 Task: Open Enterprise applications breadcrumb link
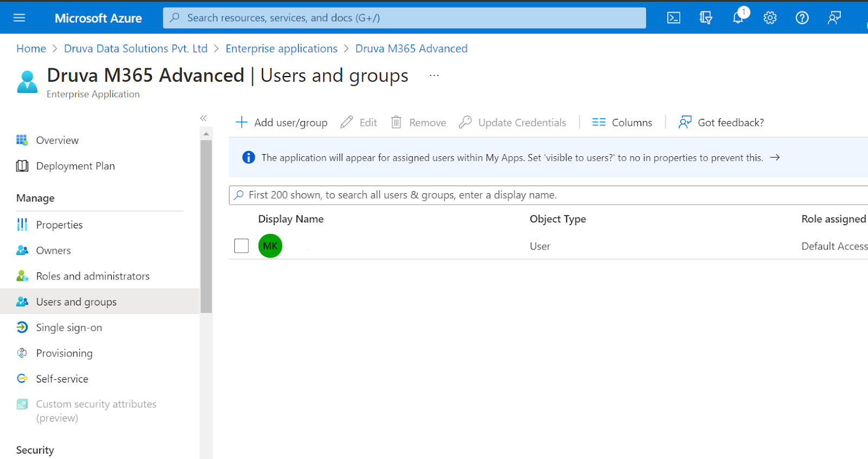click(281, 49)
